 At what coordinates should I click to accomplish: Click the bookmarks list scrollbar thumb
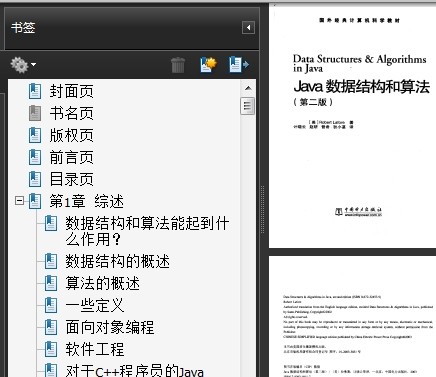click(248, 106)
